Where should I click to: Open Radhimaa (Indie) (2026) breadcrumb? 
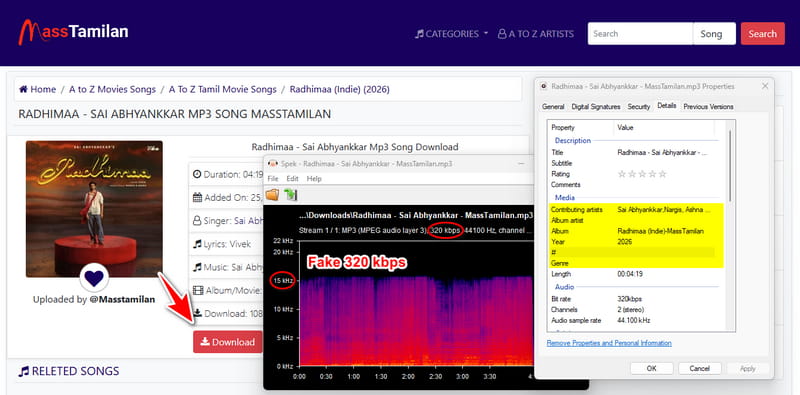[x=339, y=89]
